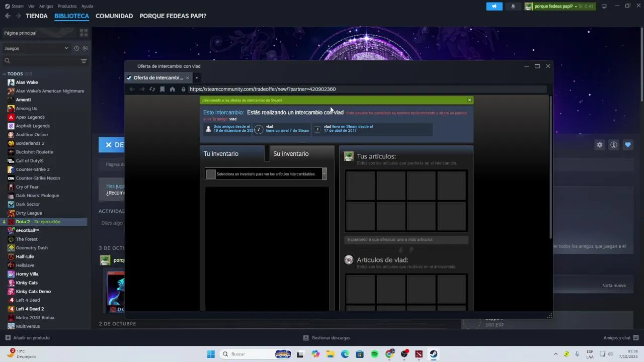Image resolution: width=644 pixels, height=362 pixels.
Task: Open new tab with plus button
Action: (x=197, y=77)
